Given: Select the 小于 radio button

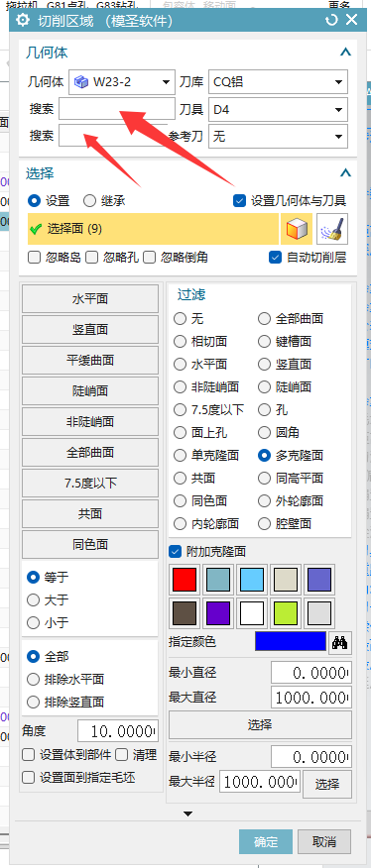Looking at the screenshot, I should (x=34, y=623).
